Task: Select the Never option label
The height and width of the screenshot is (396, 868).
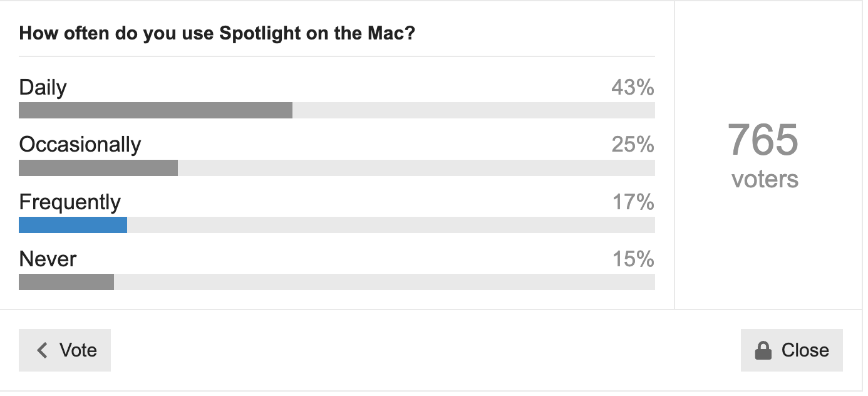Action: point(48,259)
